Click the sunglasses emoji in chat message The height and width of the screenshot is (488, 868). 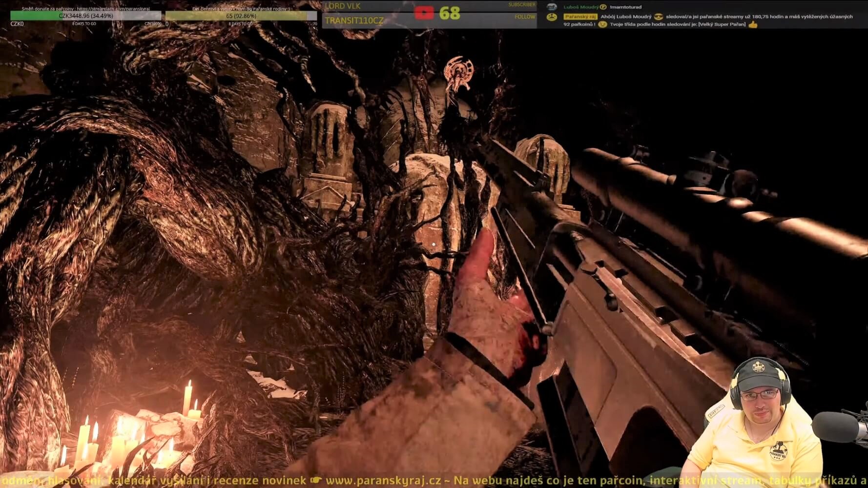click(x=659, y=17)
